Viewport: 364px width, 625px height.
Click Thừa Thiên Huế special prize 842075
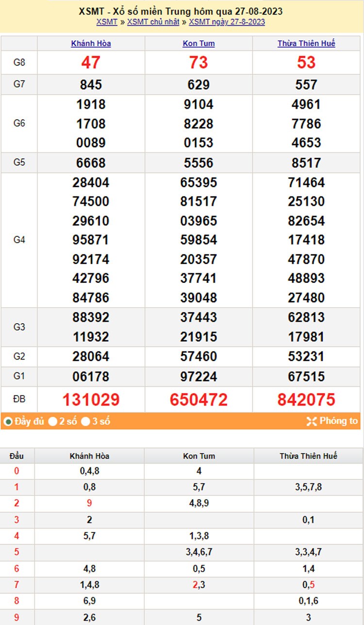[x=306, y=400]
